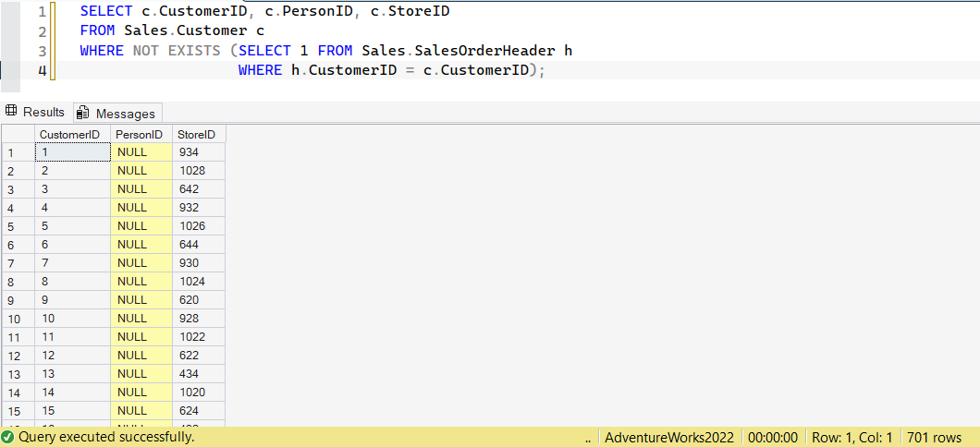Click CustomerID cell with value 1
The image size is (980, 447).
(72, 151)
